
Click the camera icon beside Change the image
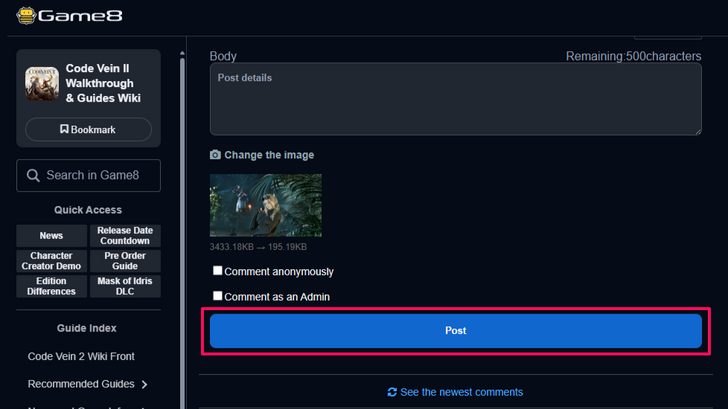pyautogui.click(x=215, y=155)
